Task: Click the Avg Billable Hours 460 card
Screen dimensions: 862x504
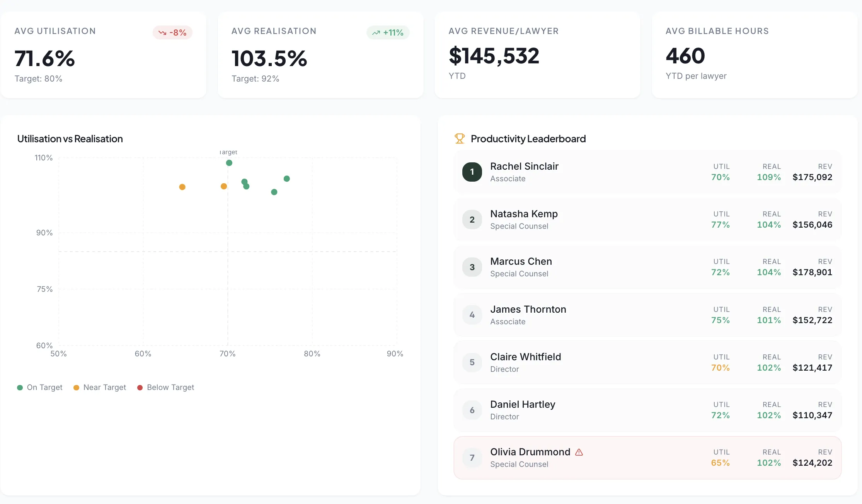Action: [754, 55]
